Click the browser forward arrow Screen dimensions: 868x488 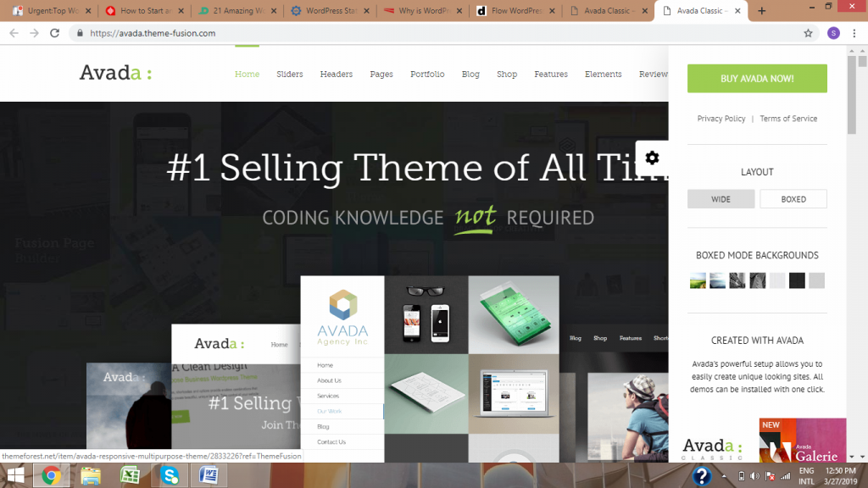(x=34, y=33)
